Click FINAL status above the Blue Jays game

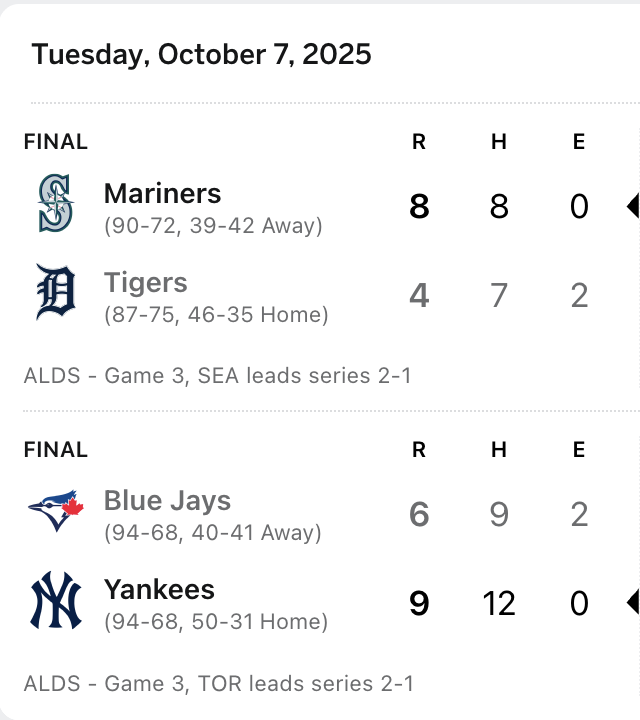(x=56, y=450)
